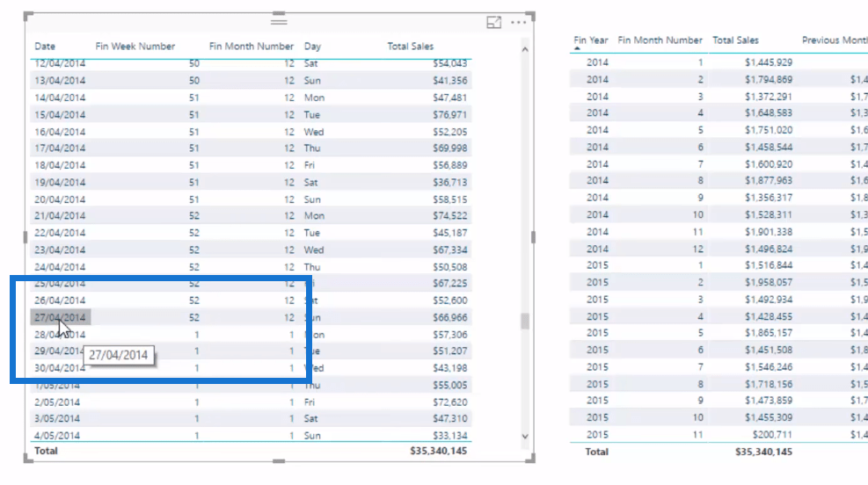The width and height of the screenshot is (868, 485).
Task: Click right table value $1,445,929
Action: tap(769, 63)
